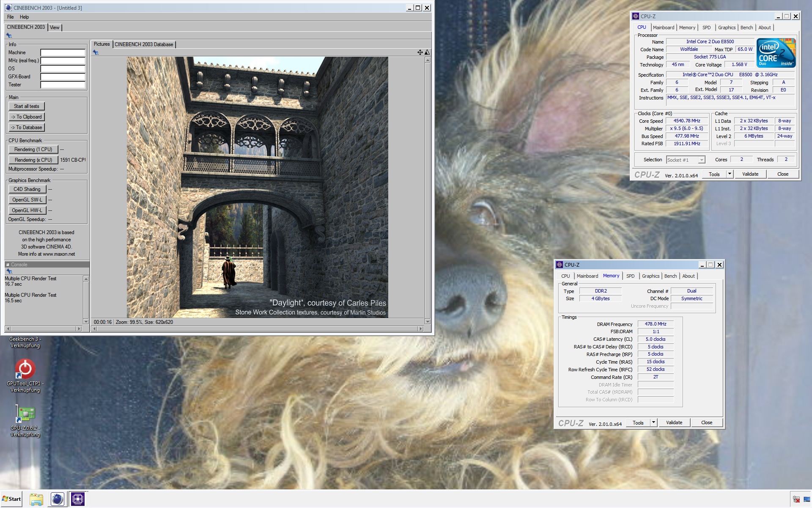Viewport: 812px width, 508px height.
Task: Open Bench tab in lower CPU-Z
Action: click(x=671, y=276)
